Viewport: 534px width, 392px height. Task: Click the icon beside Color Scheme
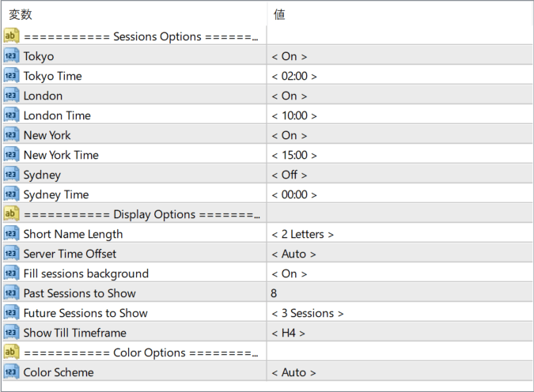[x=11, y=371]
